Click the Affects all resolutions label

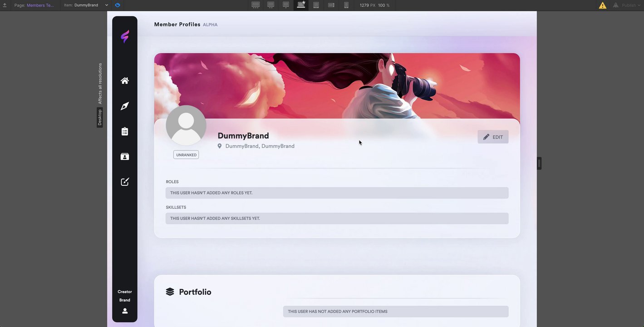coord(100,84)
